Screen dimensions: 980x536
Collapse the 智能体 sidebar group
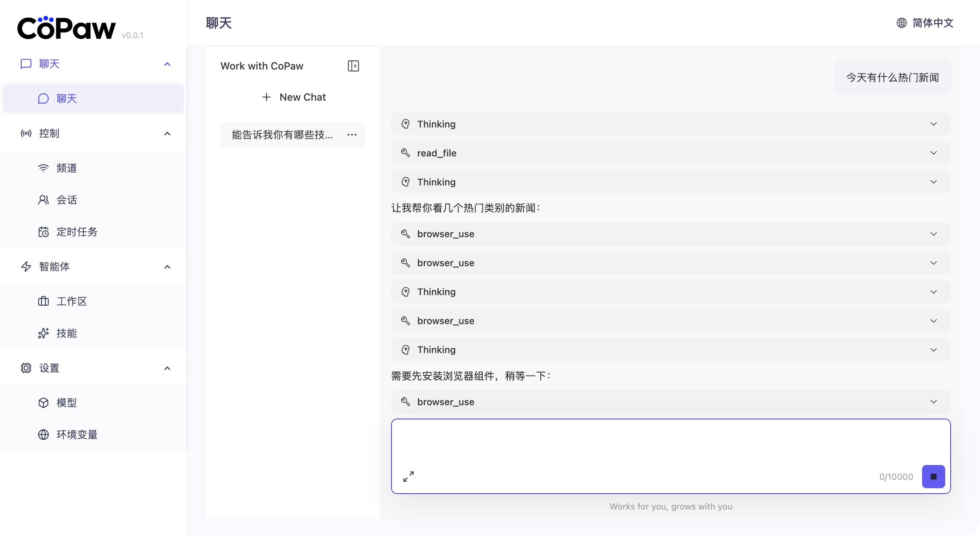167,267
